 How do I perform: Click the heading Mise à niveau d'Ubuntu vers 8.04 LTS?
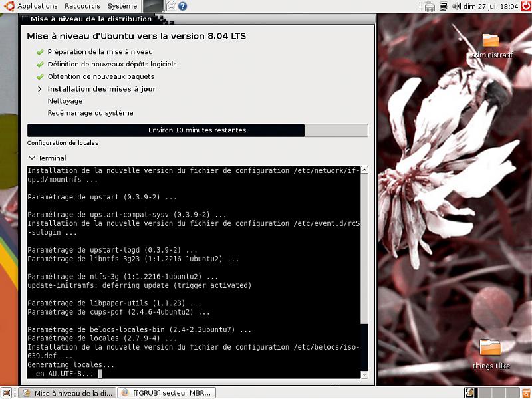136,36
